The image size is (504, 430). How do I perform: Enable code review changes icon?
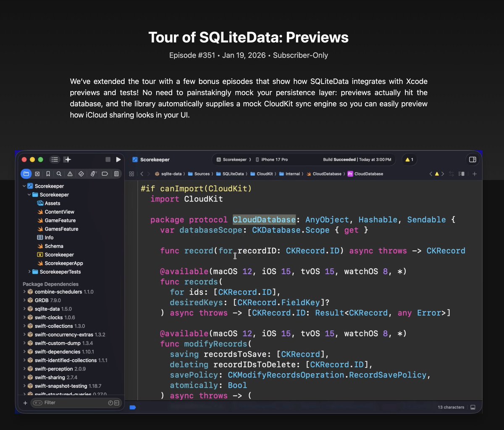pyautogui.click(x=451, y=174)
